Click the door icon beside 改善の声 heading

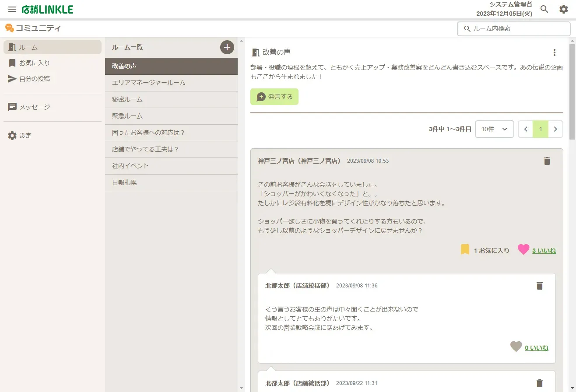(x=256, y=52)
